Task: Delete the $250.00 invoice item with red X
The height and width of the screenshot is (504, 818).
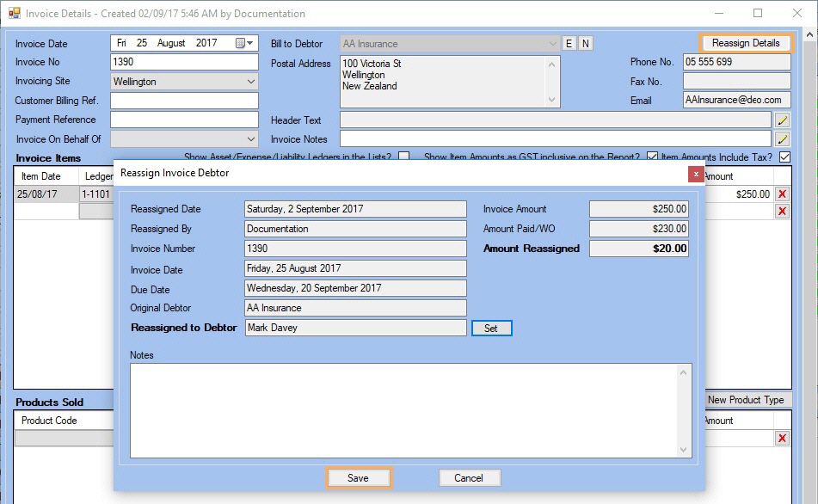Action: click(781, 194)
